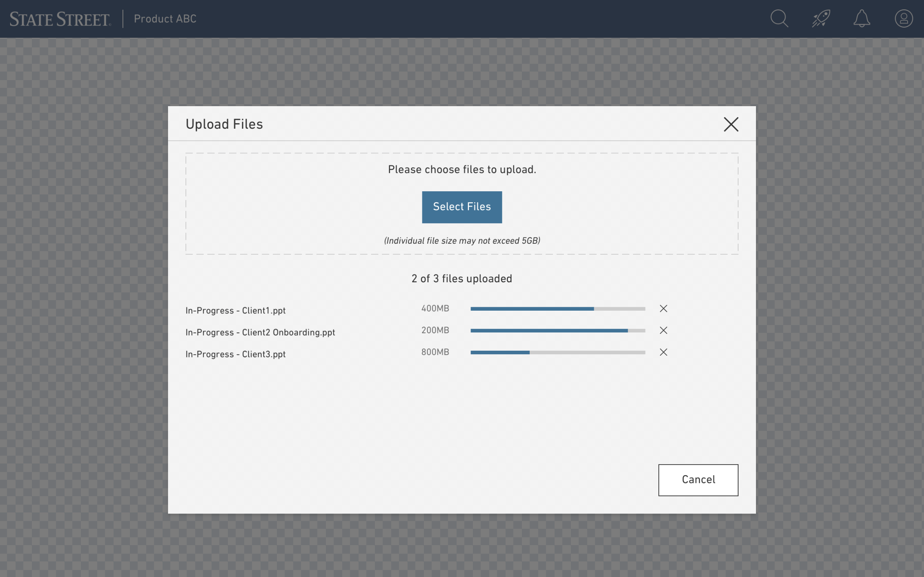Click the Client1.ppt progress bar
This screenshot has height=577, width=924.
(557, 309)
